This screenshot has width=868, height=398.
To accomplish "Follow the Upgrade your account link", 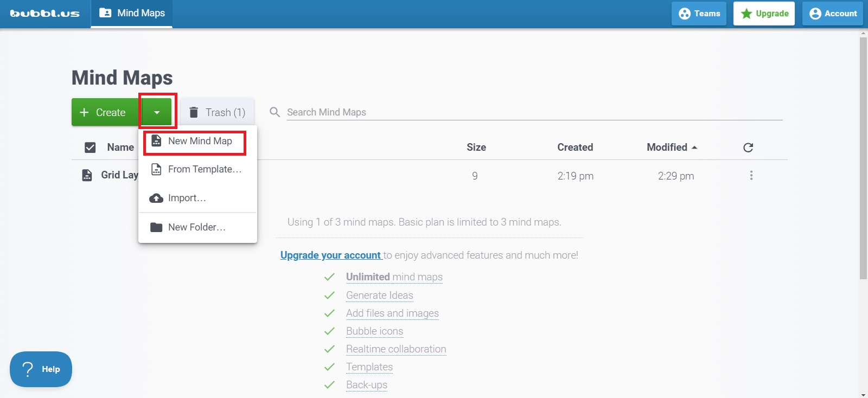I will pos(331,255).
